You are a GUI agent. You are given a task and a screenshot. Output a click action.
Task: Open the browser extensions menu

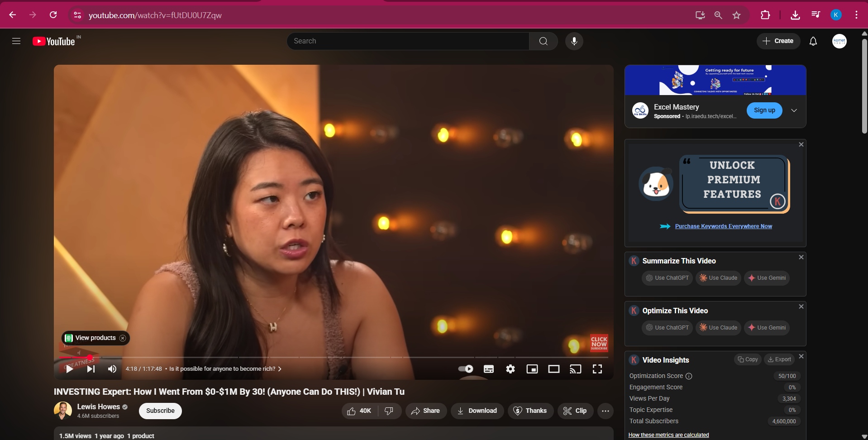(x=765, y=15)
